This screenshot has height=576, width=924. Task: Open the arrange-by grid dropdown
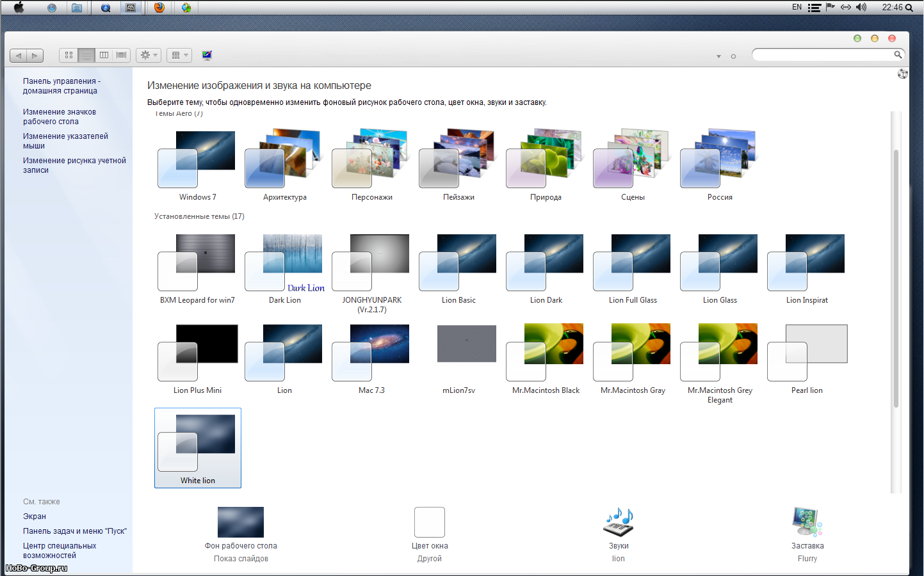coord(179,55)
